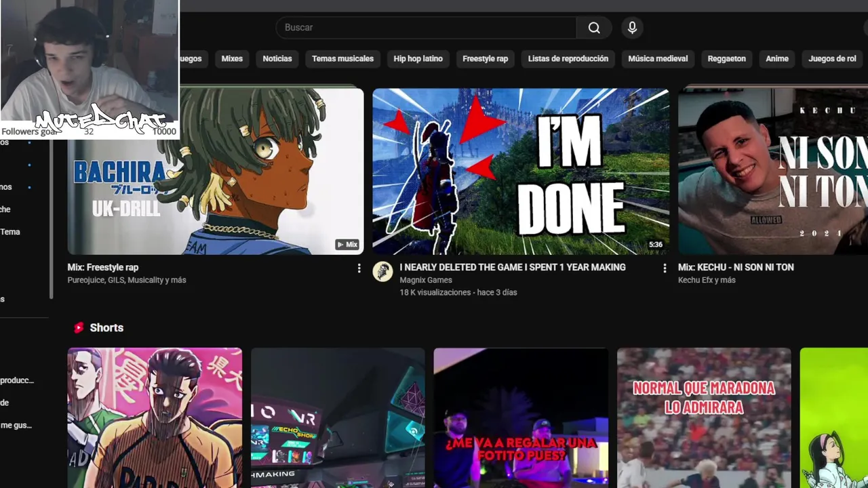Select the Listas de reproducción chip
868x488 pixels.
[568, 59]
